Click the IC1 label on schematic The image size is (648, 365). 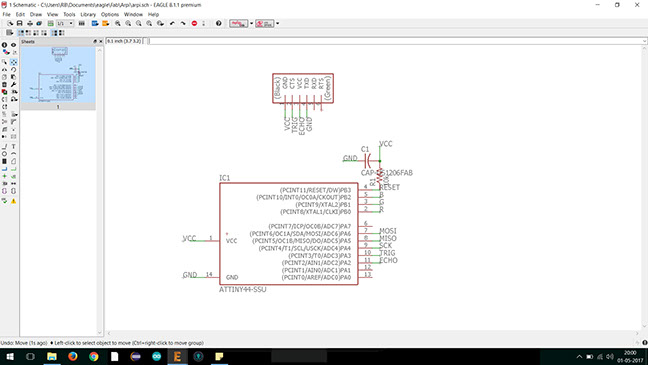[x=224, y=178]
